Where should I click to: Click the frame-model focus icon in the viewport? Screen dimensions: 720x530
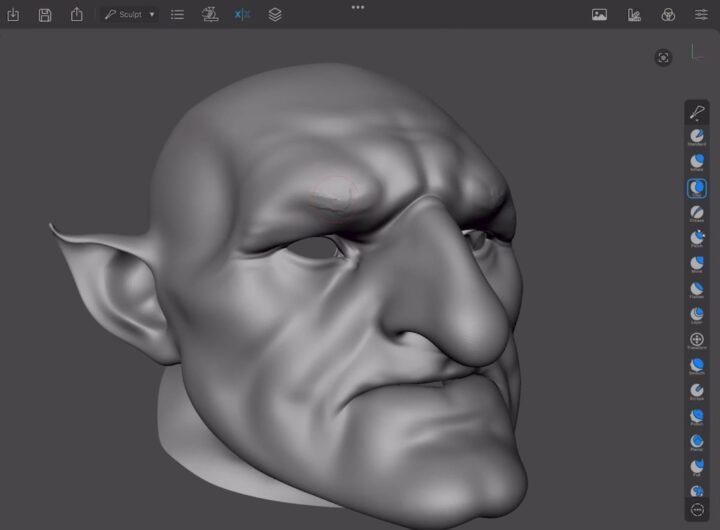click(x=663, y=58)
